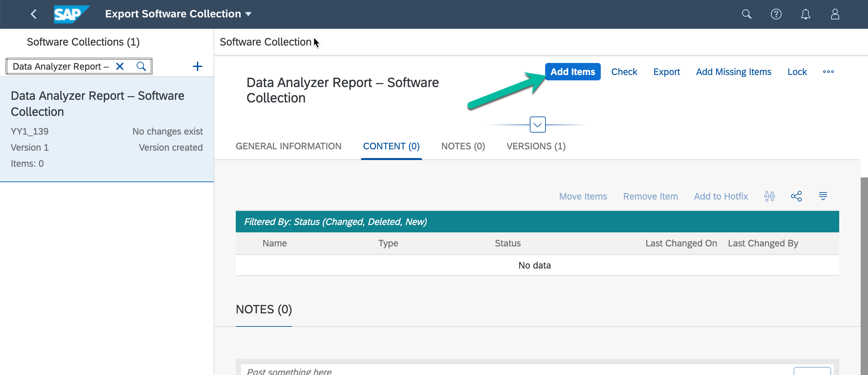Open the header search icon
Viewport: 868px width, 375px height.
(x=746, y=14)
